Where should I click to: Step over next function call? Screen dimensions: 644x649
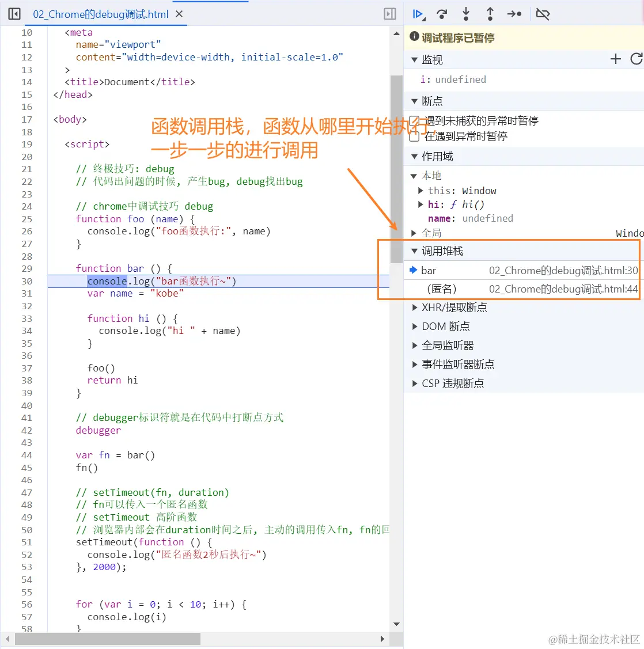click(442, 14)
